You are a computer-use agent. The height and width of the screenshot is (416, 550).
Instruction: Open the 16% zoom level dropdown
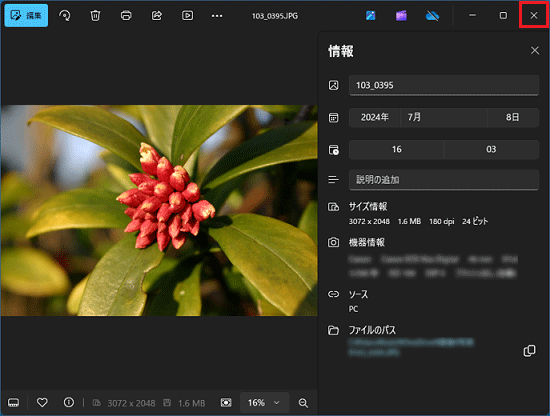[x=264, y=403]
